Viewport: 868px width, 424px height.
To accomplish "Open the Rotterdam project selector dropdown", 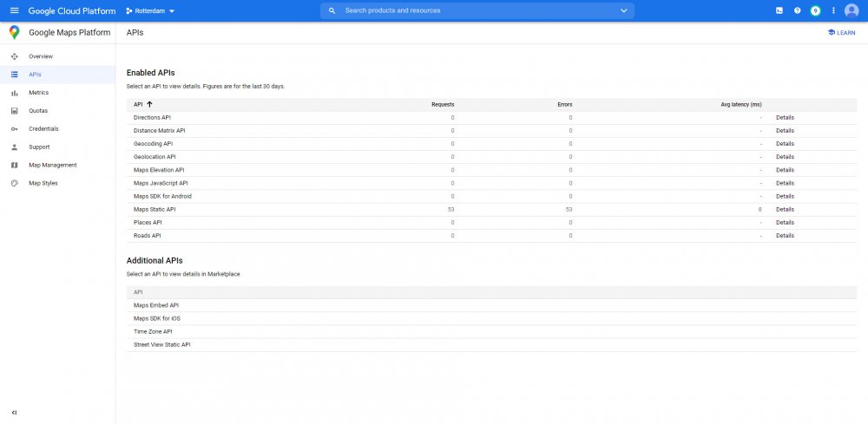I will pos(150,10).
